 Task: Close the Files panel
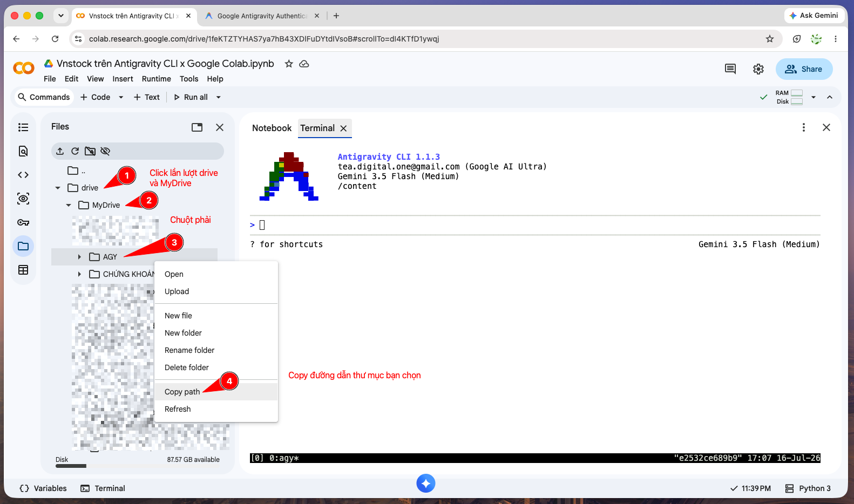tap(220, 127)
